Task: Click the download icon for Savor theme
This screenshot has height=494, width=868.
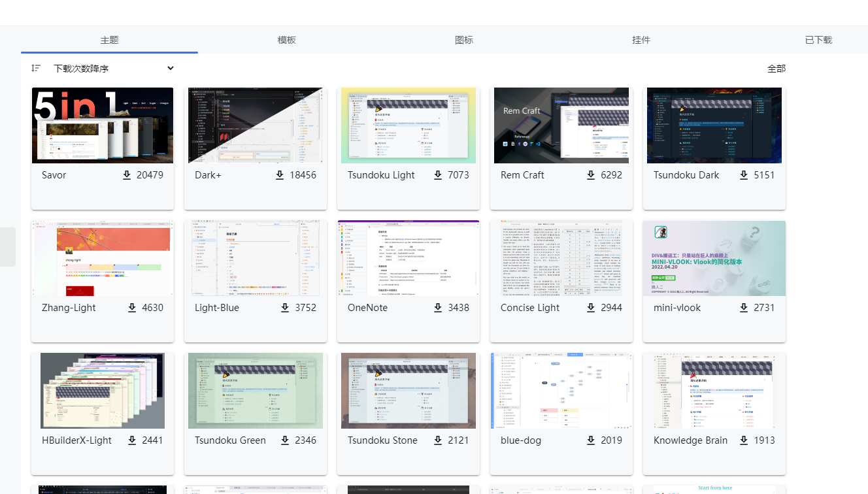Action: 127,175
